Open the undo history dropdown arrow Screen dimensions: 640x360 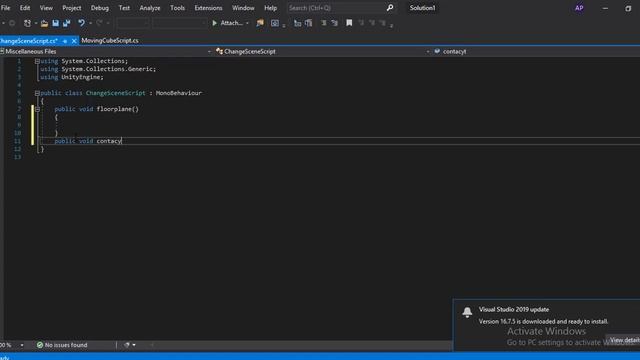[x=90, y=23]
